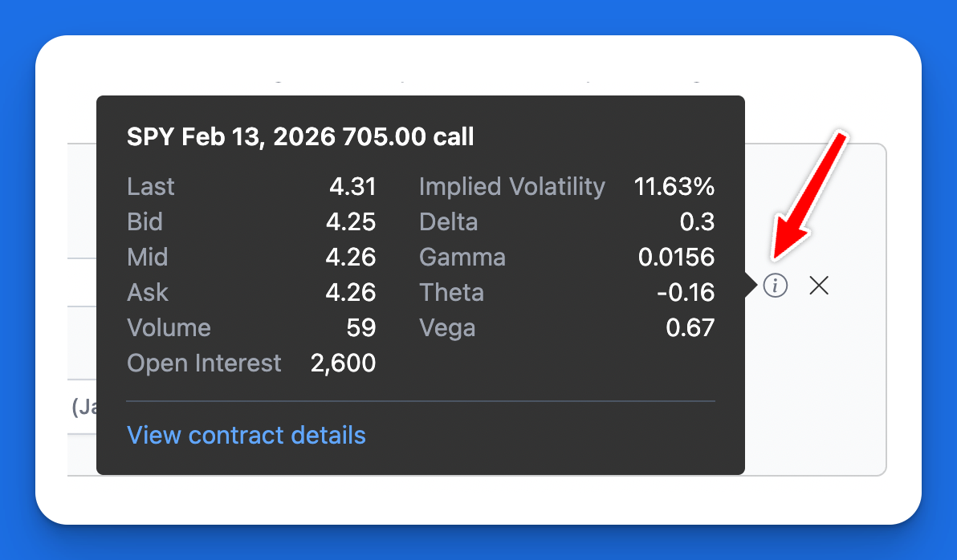Image resolution: width=957 pixels, height=560 pixels.
Task: Select the circled 'i' indicated by the red arrow
Action: [775, 286]
